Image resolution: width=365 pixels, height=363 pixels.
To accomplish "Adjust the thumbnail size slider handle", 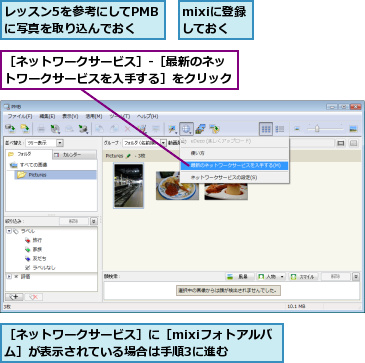I will (x=317, y=128).
